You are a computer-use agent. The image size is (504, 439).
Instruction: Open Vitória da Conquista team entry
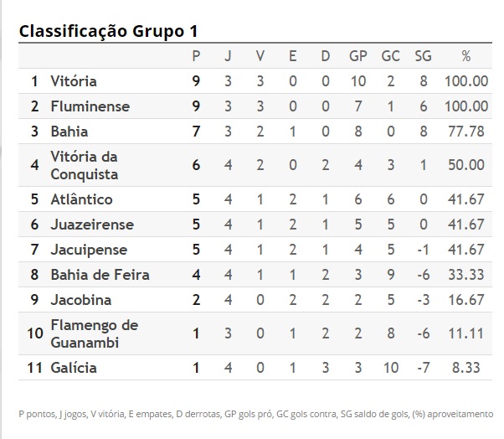tap(84, 165)
